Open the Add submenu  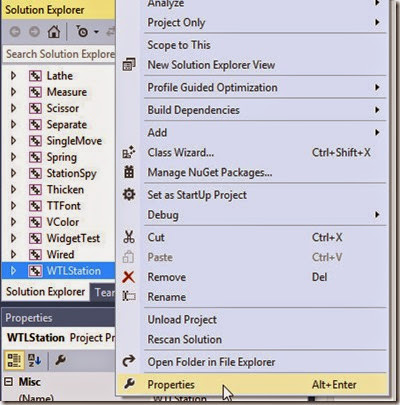pos(253,133)
